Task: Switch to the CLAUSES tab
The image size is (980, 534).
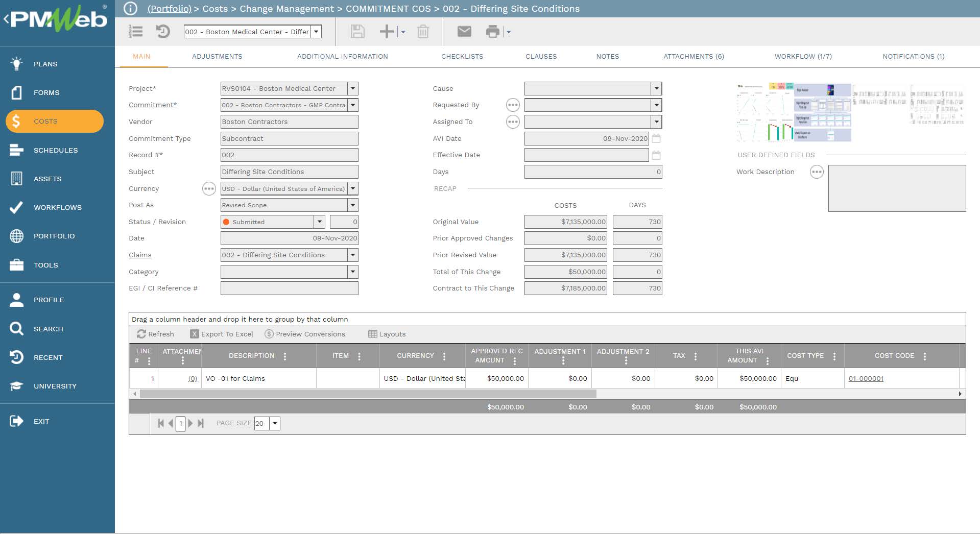Action: point(541,56)
